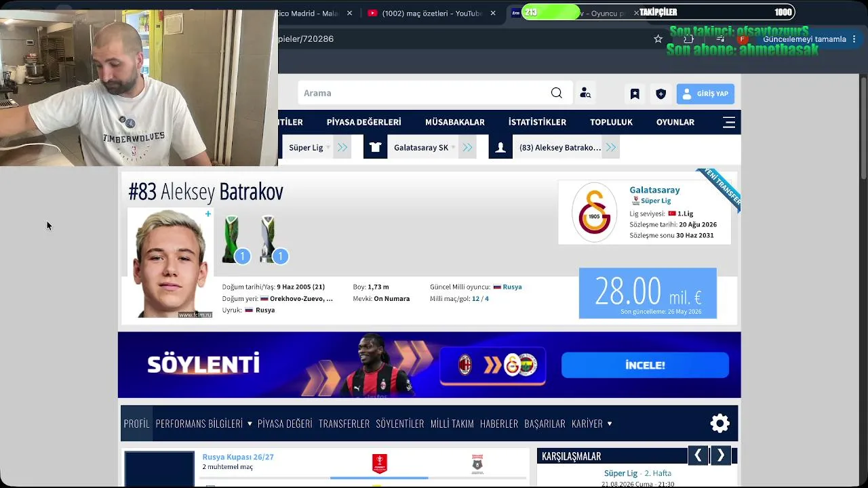Open the browser extensions puzzle icon

pyautogui.click(x=689, y=39)
